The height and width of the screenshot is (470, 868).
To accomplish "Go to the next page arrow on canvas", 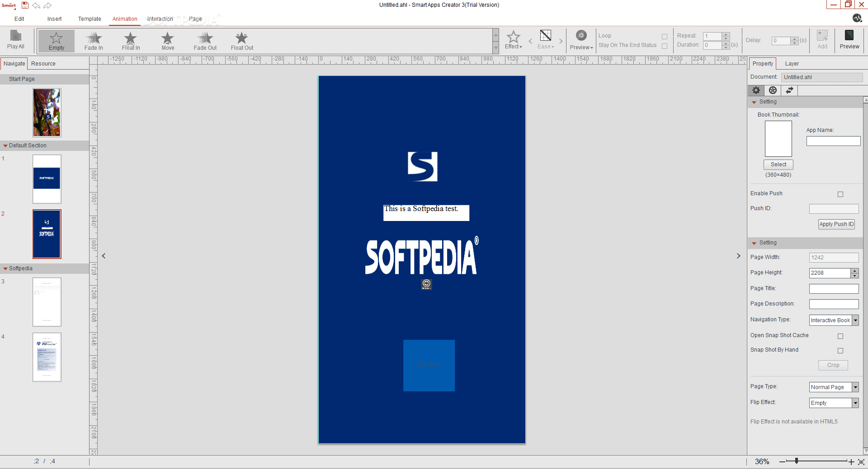I will [739, 256].
